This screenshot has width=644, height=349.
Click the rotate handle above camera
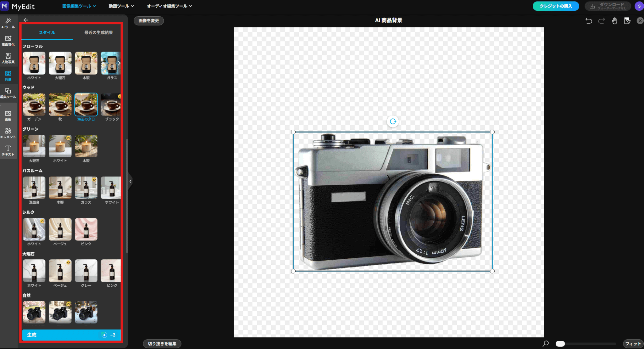coord(393,121)
